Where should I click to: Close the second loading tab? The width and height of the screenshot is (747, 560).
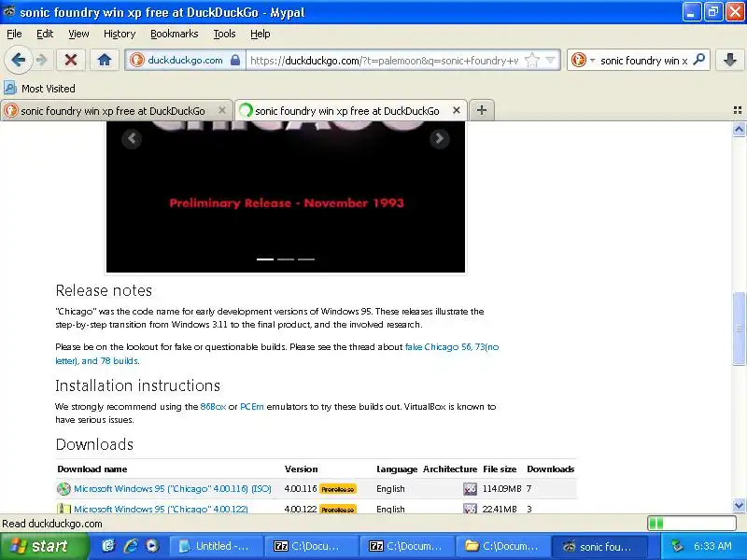pos(457,110)
